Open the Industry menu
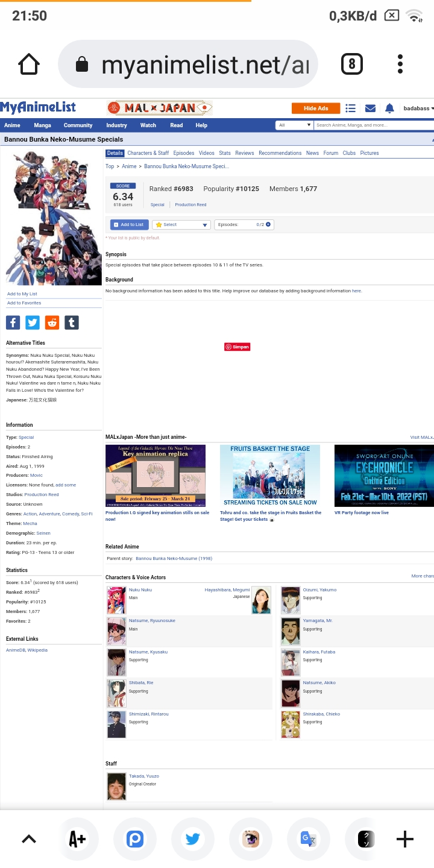The width and height of the screenshot is (434, 868). [x=116, y=125]
